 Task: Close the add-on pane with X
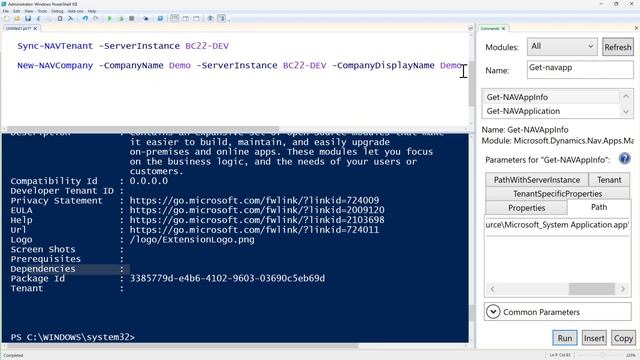(636, 28)
